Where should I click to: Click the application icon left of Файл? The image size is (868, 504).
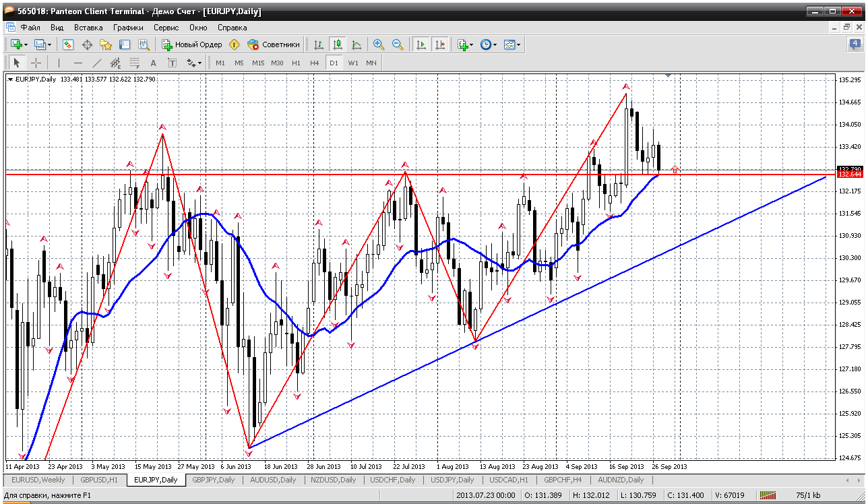click(x=10, y=28)
